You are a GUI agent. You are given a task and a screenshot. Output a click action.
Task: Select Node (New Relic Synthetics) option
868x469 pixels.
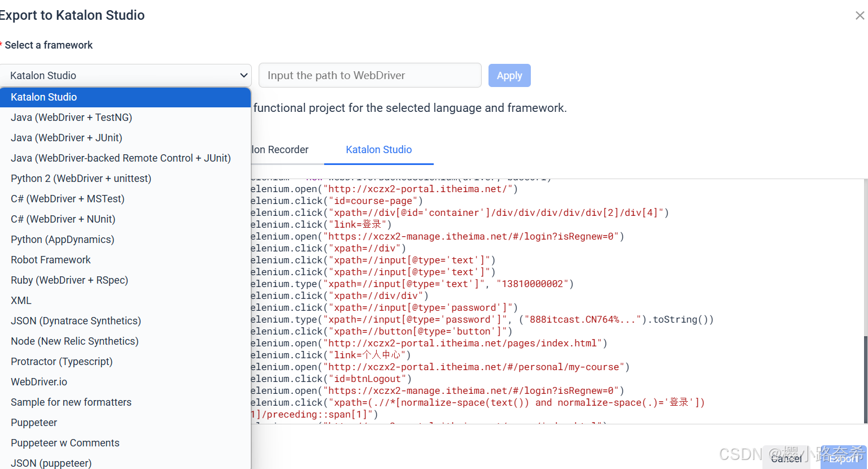125,341
